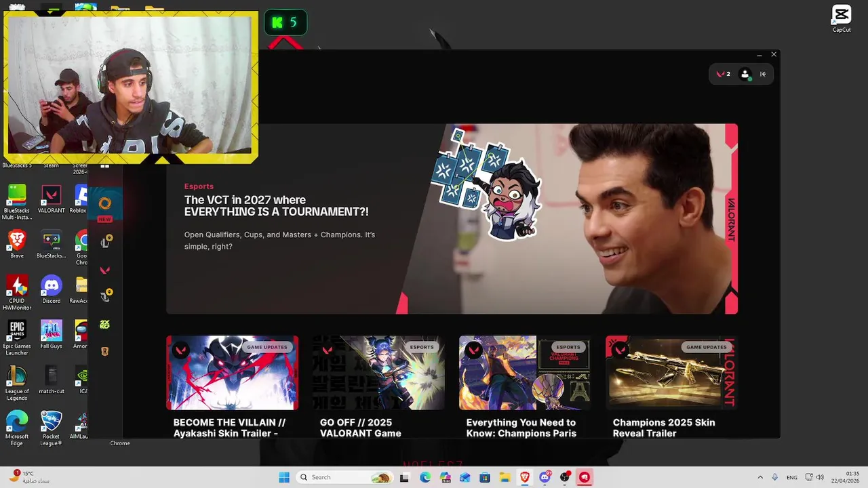Click the 'Esports' label on the banner

(199, 186)
